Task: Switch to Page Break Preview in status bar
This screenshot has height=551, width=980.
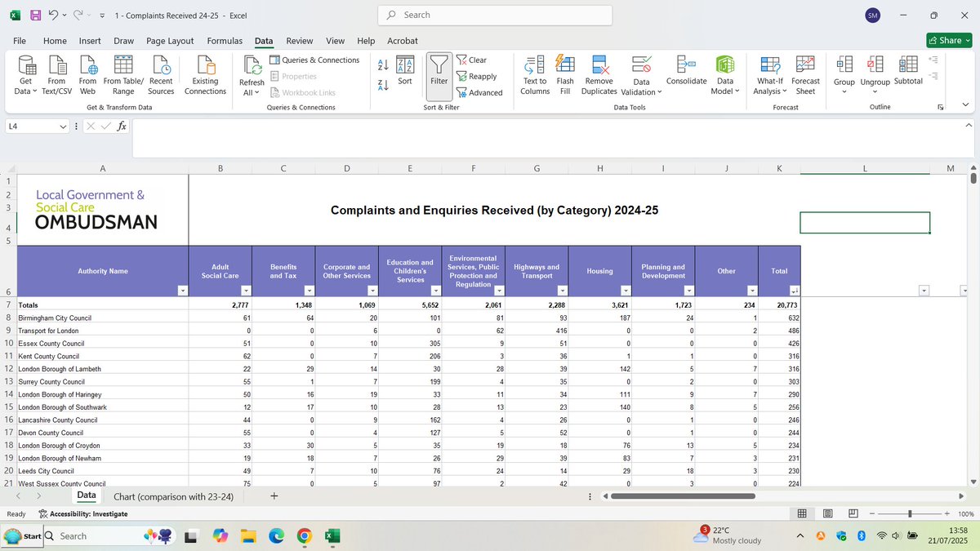Action: [853, 513]
